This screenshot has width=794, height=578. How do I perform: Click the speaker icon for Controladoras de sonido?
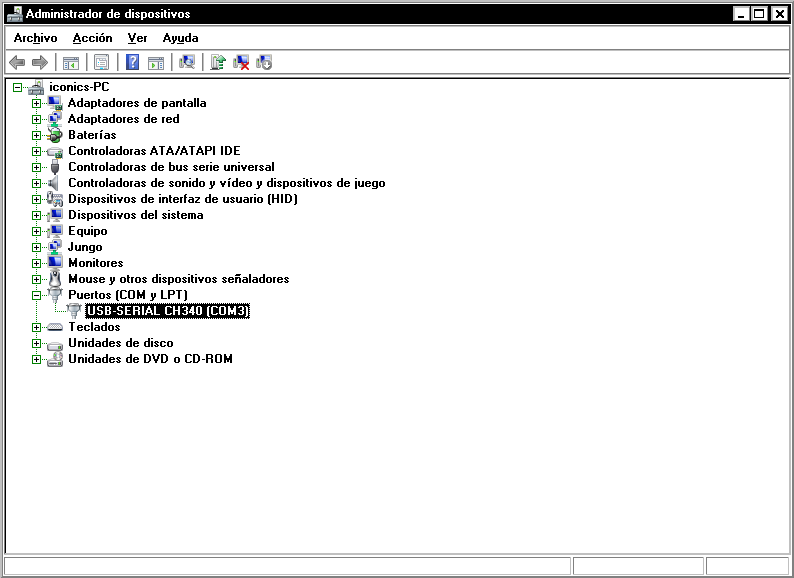coord(54,183)
